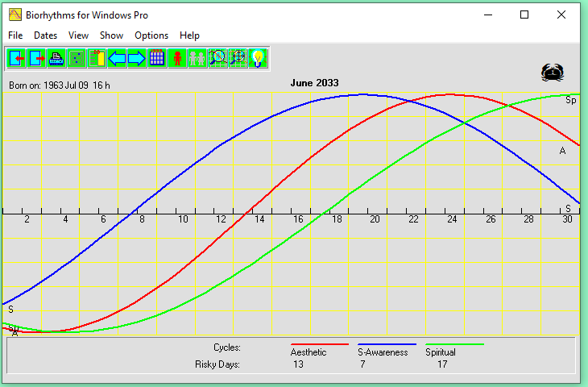This screenshot has height=387, width=588.
Task: Click the magnifier zoom chart icon
Action: (217, 58)
